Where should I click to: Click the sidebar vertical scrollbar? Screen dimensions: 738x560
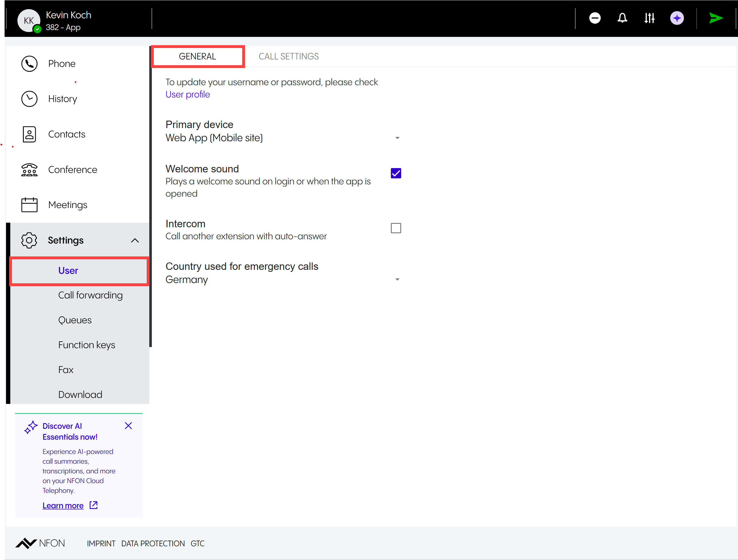(150, 197)
